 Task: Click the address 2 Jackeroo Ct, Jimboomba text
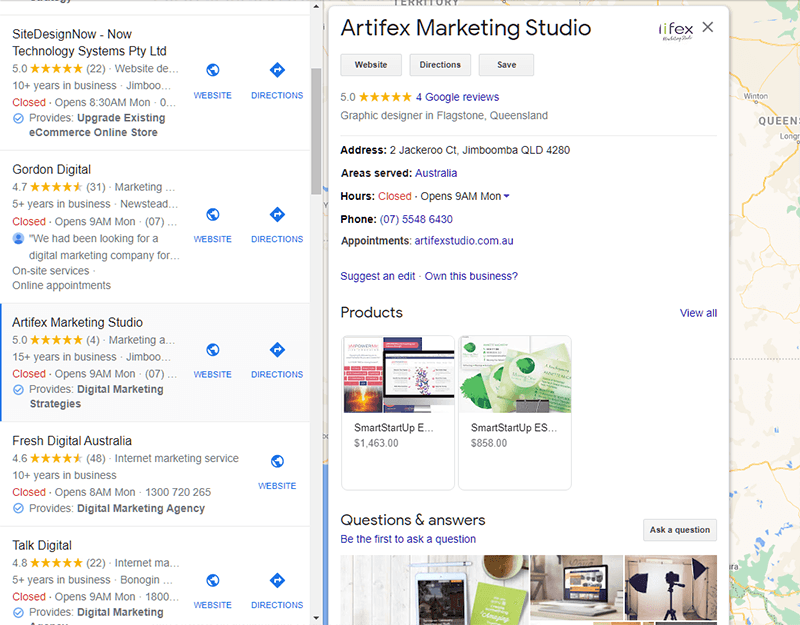tap(480, 150)
